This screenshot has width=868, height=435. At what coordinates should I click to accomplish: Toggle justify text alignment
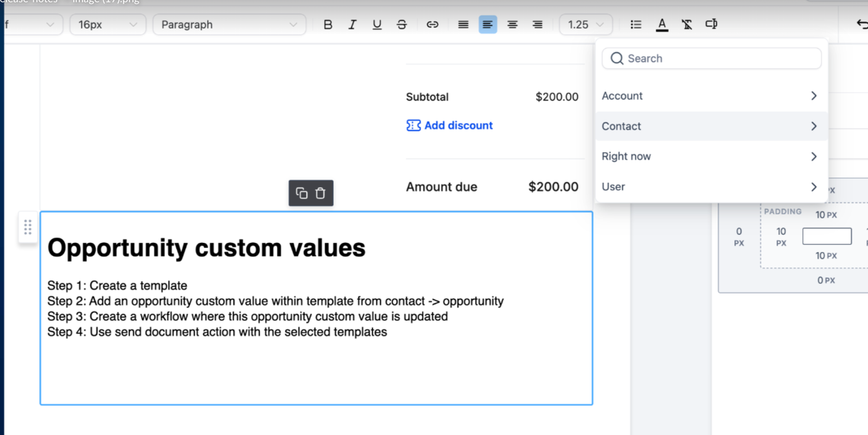463,24
